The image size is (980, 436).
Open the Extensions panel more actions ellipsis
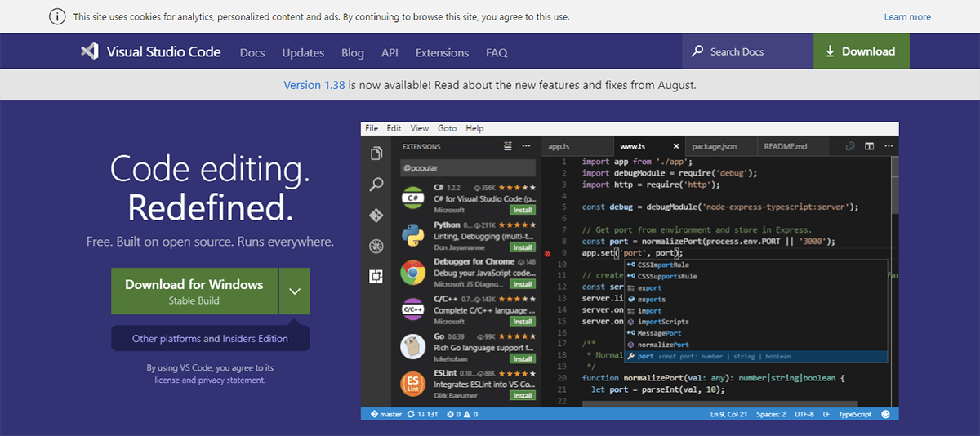525,146
